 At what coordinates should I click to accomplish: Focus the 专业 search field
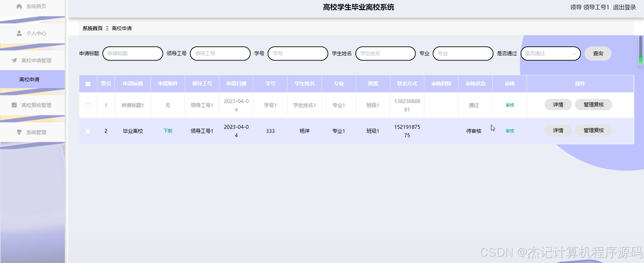pyautogui.click(x=463, y=53)
